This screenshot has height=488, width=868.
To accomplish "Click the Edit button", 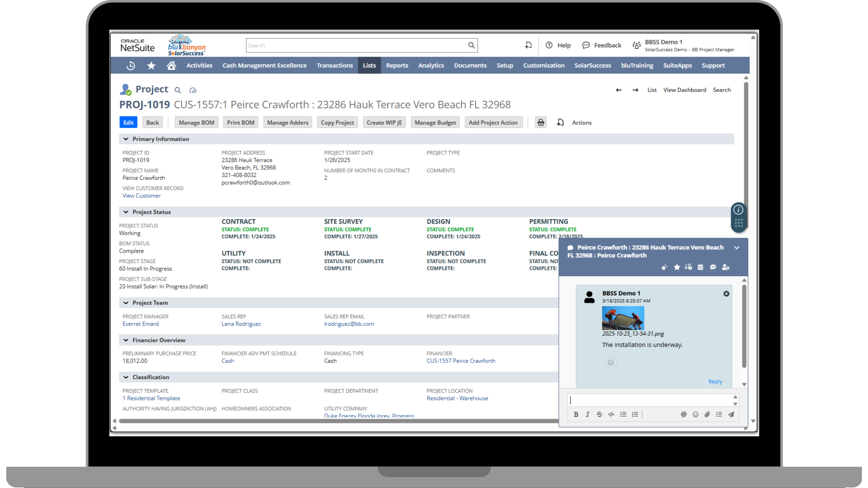I will pyautogui.click(x=128, y=122).
